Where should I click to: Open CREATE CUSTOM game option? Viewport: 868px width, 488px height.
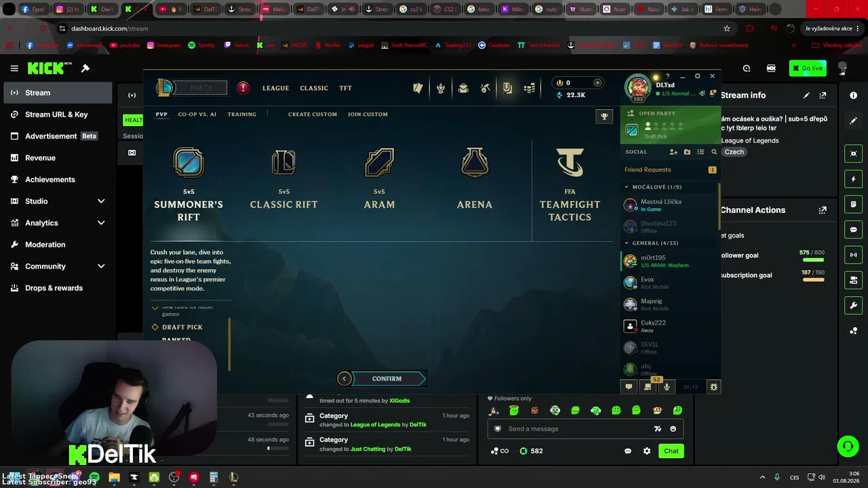(x=313, y=115)
